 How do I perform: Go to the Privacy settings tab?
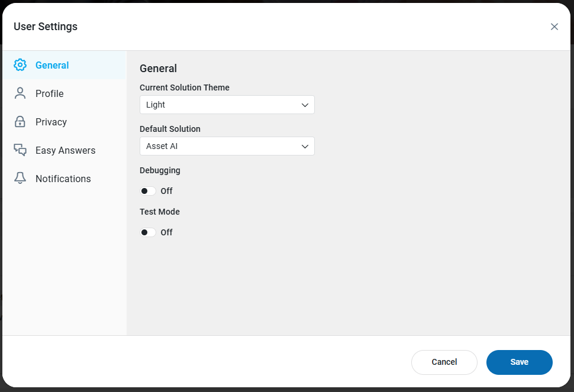pyautogui.click(x=51, y=122)
